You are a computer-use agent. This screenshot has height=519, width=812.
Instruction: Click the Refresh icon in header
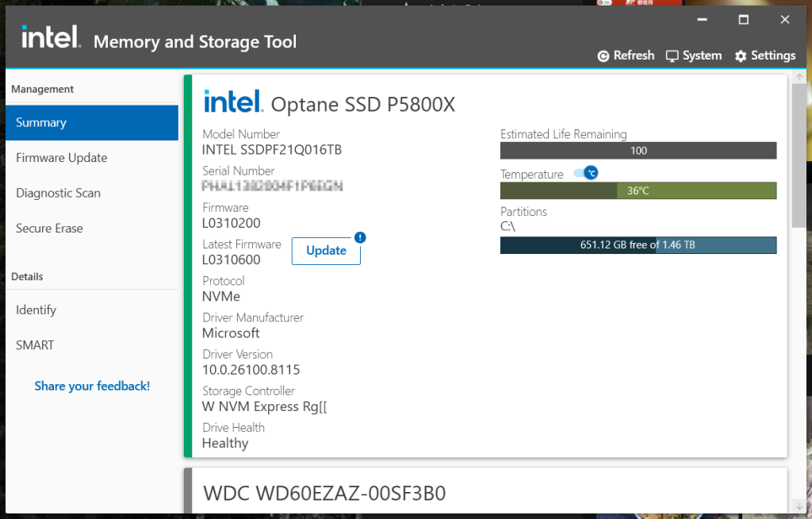click(603, 56)
